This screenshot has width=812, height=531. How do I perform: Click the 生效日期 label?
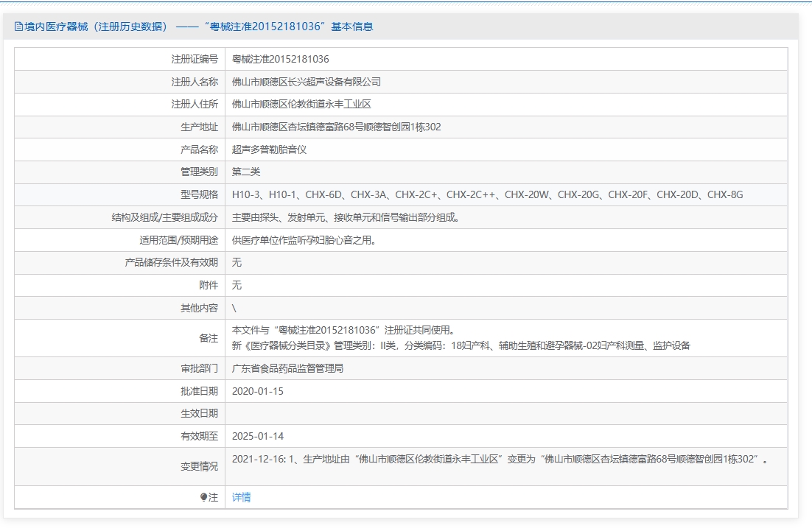click(200, 413)
